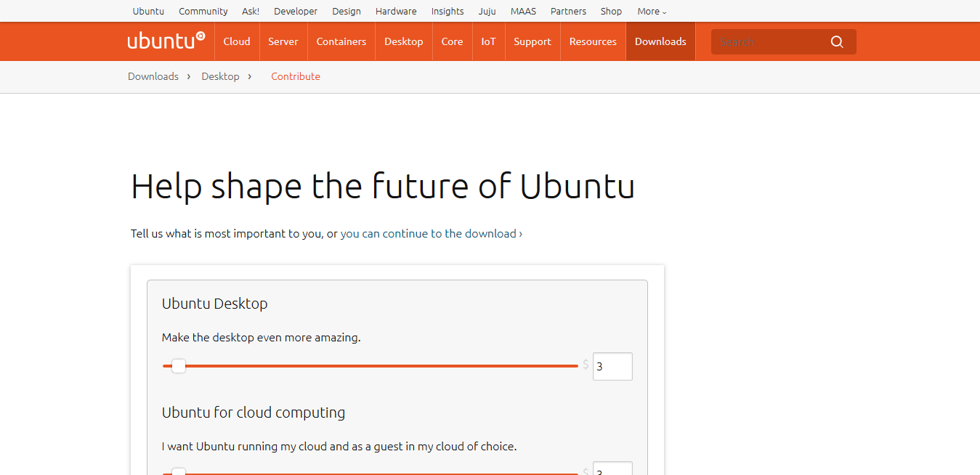Open the Partners link
Viewport: 980px width, 475px height.
pos(568,11)
